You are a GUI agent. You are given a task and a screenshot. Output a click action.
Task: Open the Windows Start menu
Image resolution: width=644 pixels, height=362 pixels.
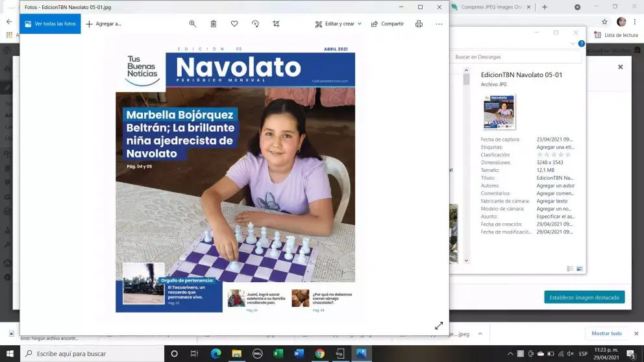click(x=10, y=354)
